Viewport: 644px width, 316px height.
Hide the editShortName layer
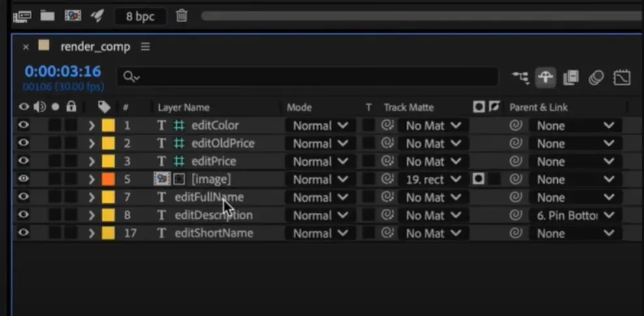23,233
